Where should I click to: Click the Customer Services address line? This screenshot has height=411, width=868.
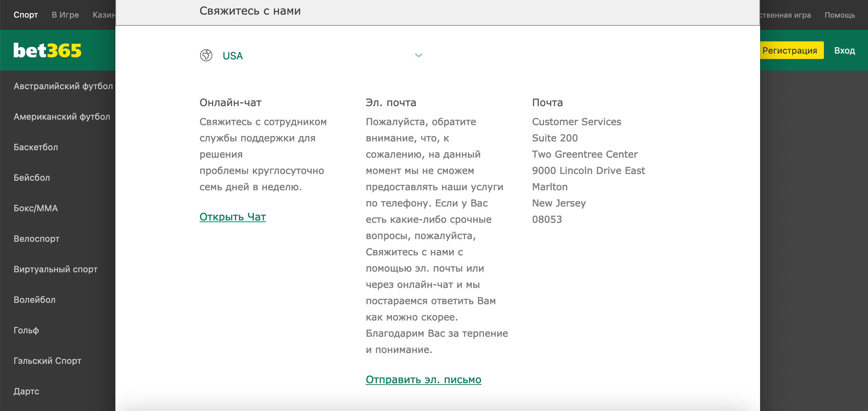point(577,122)
